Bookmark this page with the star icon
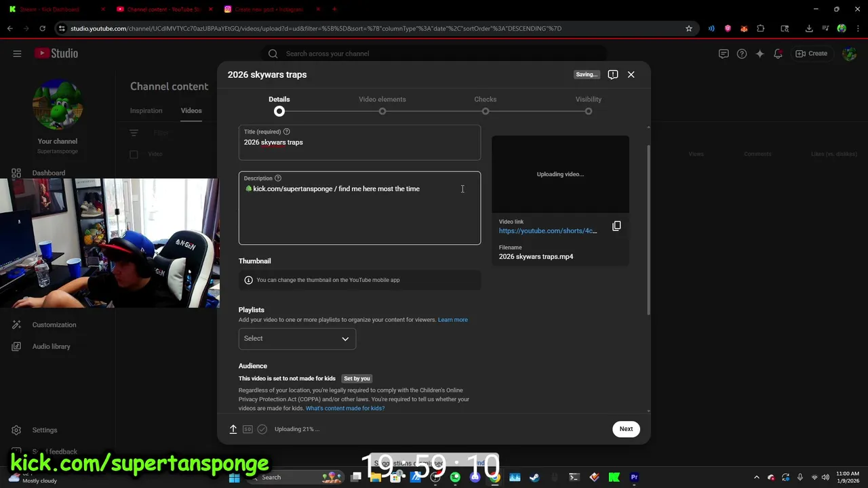This screenshot has height=488, width=868. [x=689, y=28]
